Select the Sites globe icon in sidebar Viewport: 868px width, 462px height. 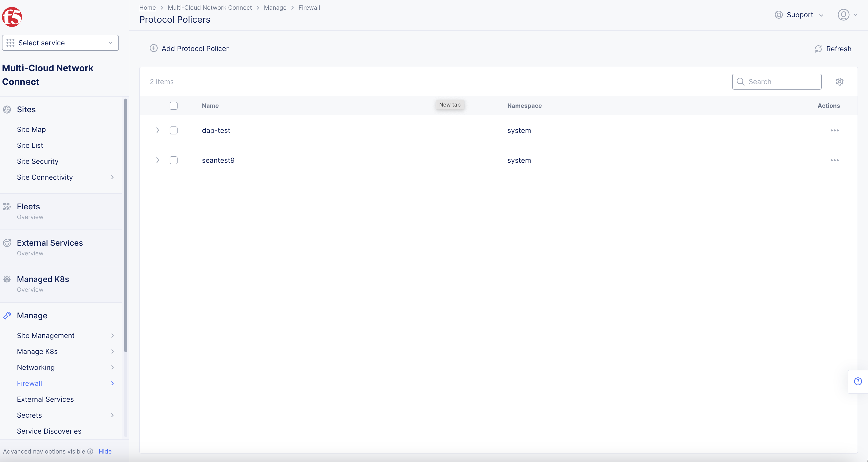pos(7,109)
